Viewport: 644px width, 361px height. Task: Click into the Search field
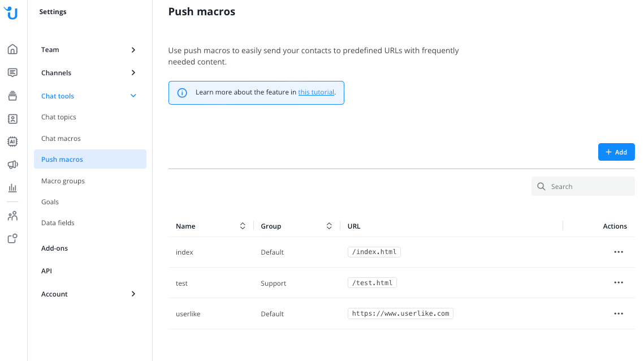(583, 186)
